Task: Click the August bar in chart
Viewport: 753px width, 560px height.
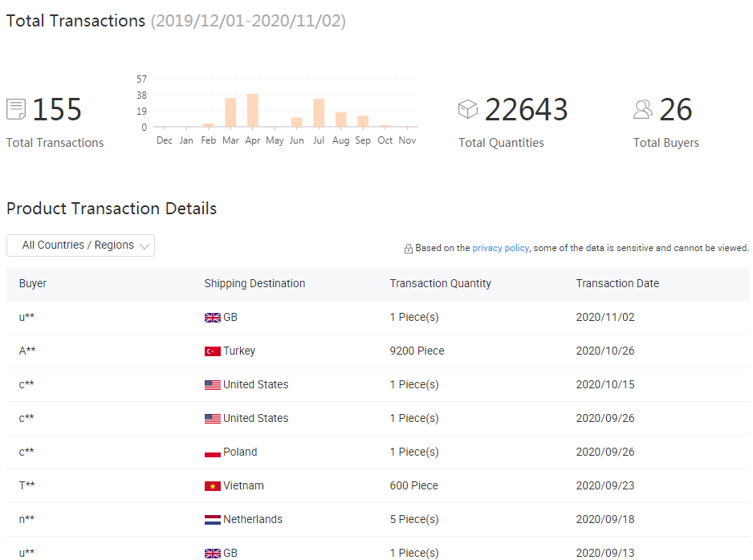Action: coord(341,120)
